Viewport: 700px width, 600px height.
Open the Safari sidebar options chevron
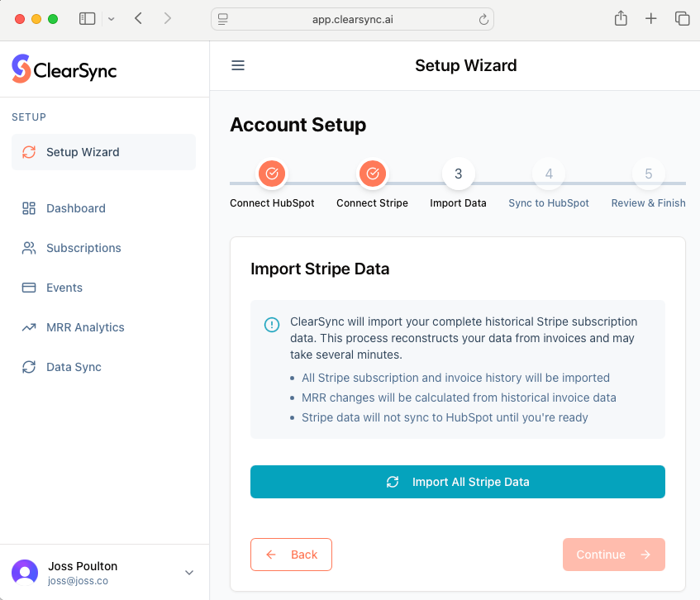click(112, 19)
